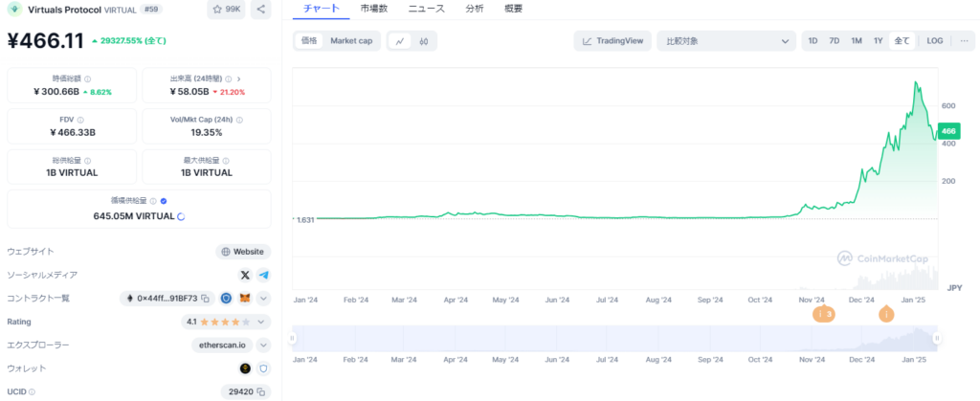
Task: Toggle LOG scale on the chart
Action: 935,41
